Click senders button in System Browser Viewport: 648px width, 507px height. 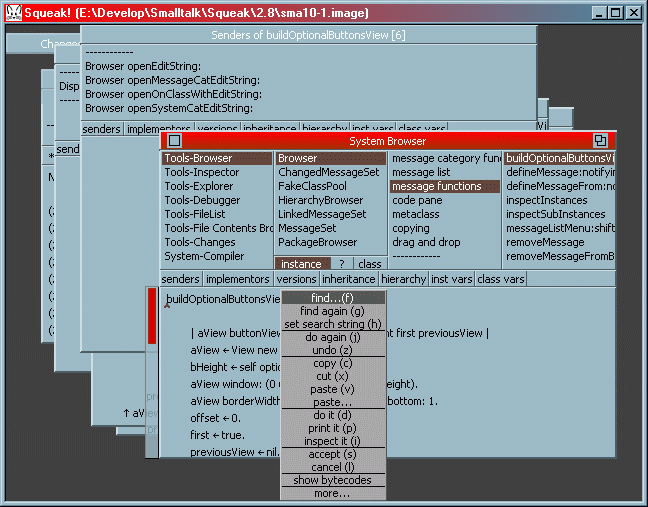[x=180, y=279]
